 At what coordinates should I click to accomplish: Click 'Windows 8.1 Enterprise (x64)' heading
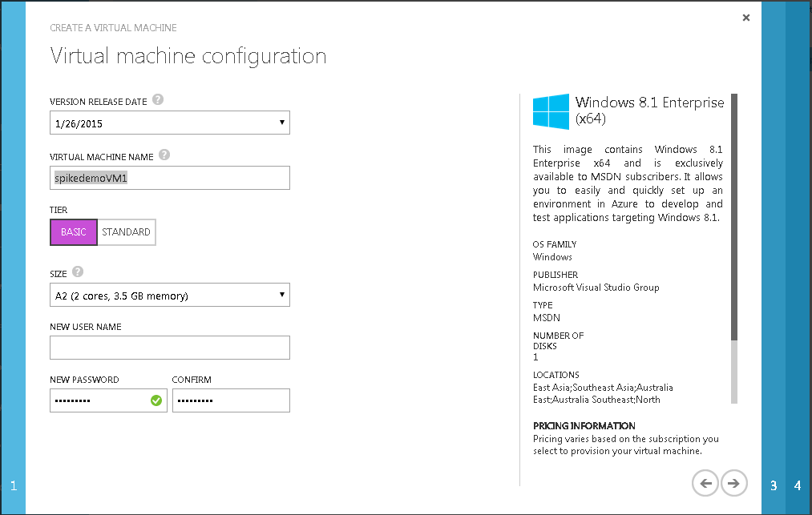point(649,111)
